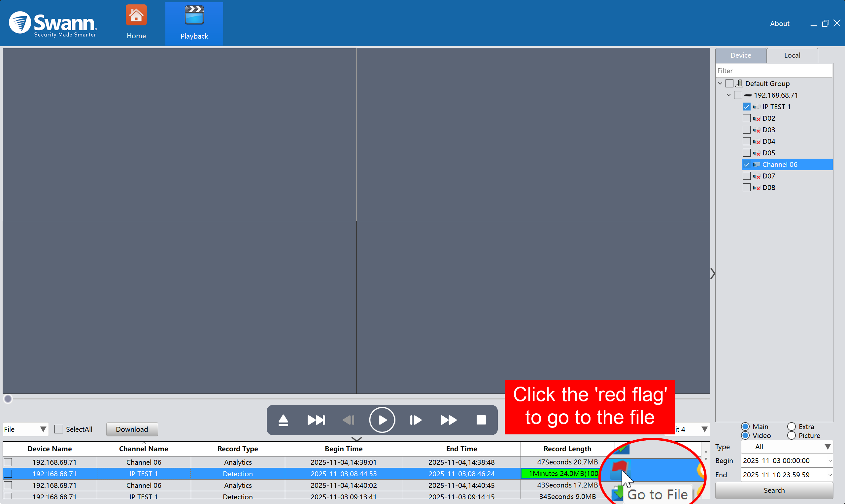The image size is (845, 504).
Task: Switch to the Local tab
Action: tap(792, 55)
